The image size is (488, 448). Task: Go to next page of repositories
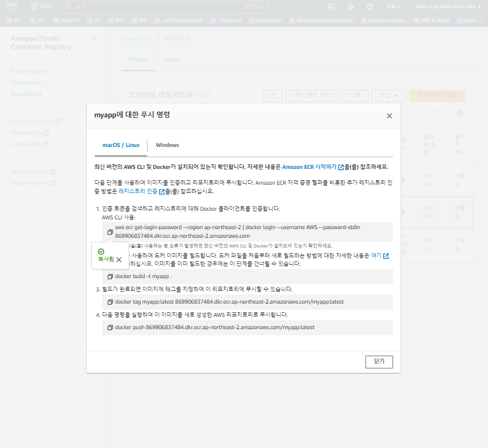pos(445,113)
